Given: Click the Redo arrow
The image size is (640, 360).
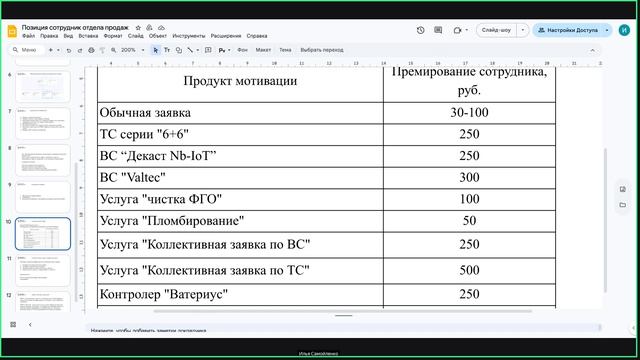Looking at the screenshot, I should tap(80, 50).
